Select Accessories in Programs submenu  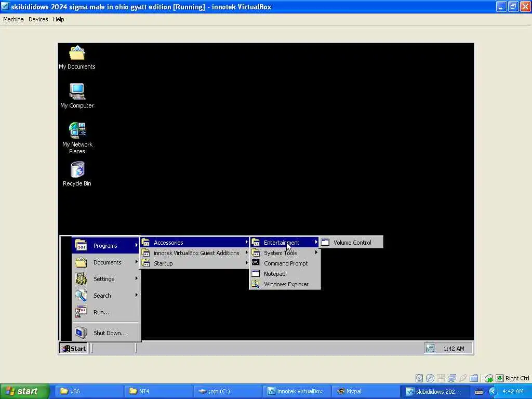click(x=195, y=242)
